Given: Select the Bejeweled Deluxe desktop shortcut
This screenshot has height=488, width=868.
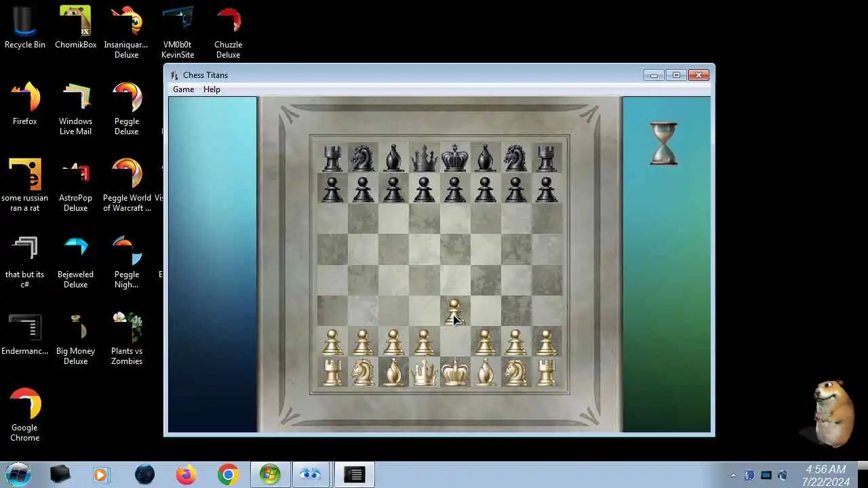Looking at the screenshot, I should click(x=75, y=262).
